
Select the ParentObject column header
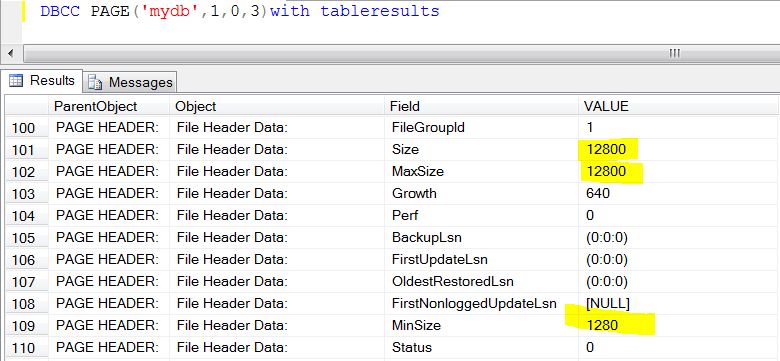coord(109,106)
